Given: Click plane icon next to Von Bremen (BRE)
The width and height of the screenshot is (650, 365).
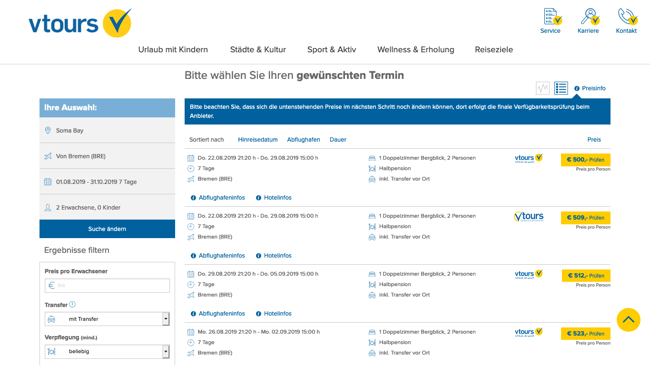Looking at the screenshot, I should coord(48,156).
